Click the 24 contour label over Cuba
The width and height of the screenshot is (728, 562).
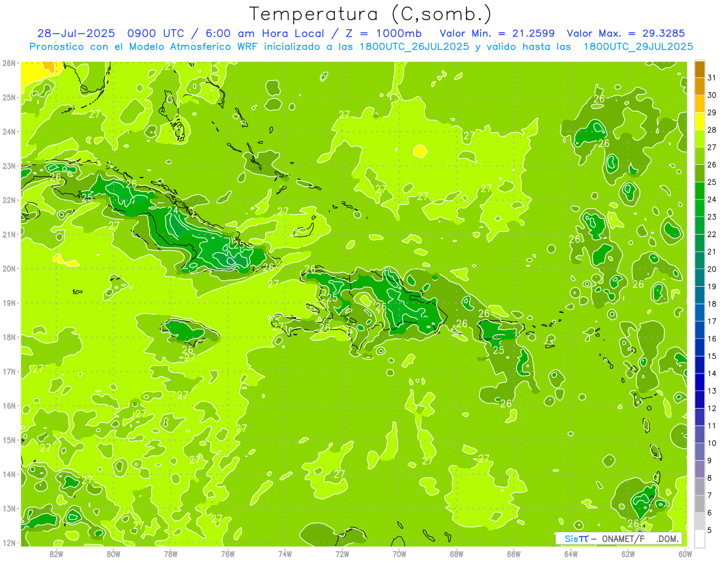174,210
